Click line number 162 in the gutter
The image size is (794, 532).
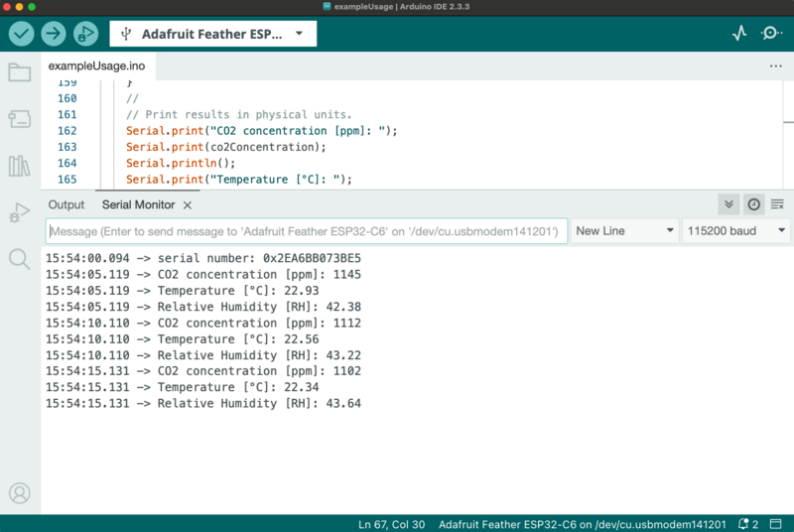tap(66, 131)
